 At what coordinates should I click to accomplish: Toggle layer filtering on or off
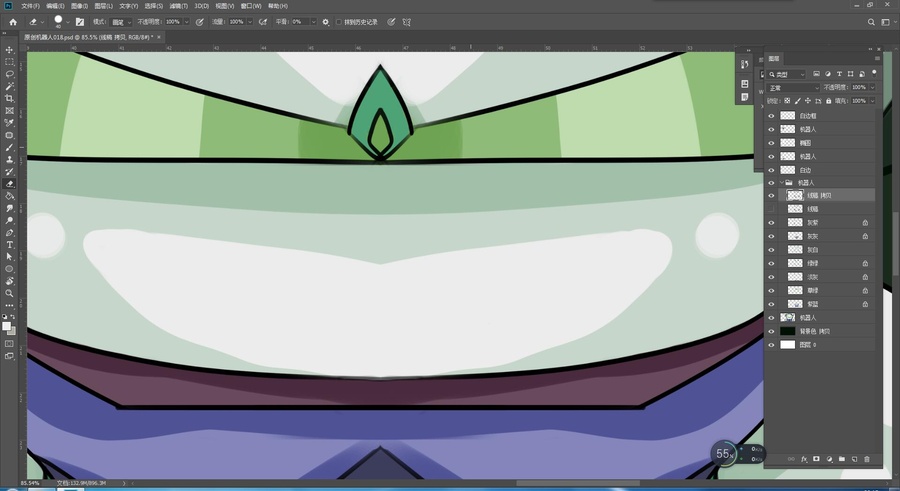coord(874,73)
